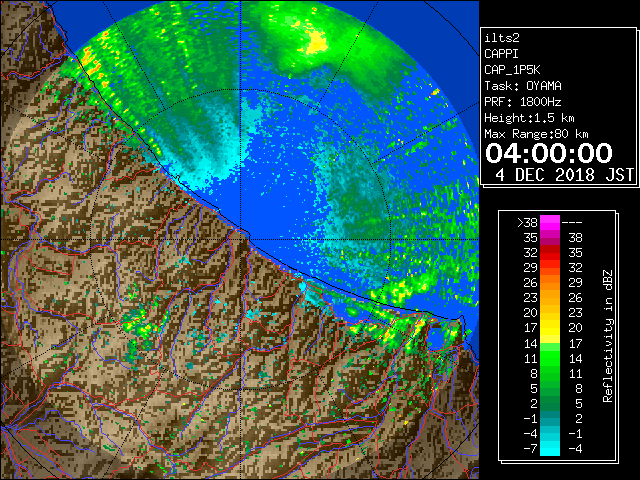Click the 'CAP_1P5K' text
This screenshot has height=480, width=640.
pos(512,70)
